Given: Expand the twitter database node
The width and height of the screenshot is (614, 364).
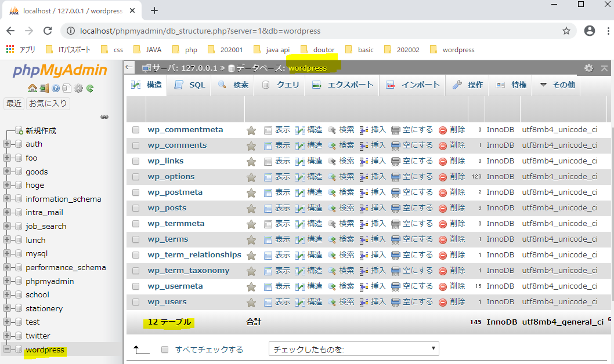Looking at the screenshot, I should click(6, 336).
